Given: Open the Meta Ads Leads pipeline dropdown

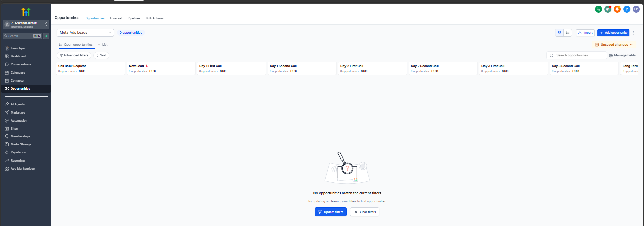Looking at the screenshot, I should [x=85, y=33].
